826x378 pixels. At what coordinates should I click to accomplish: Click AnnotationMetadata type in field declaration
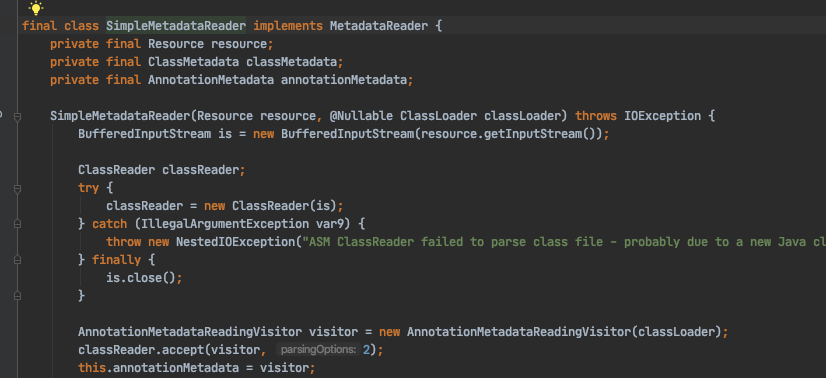click(211, 80)
